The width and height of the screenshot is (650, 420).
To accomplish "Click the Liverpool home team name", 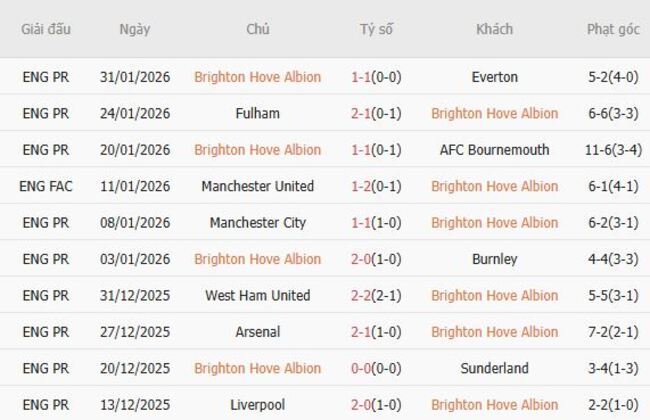I will 257,404.
